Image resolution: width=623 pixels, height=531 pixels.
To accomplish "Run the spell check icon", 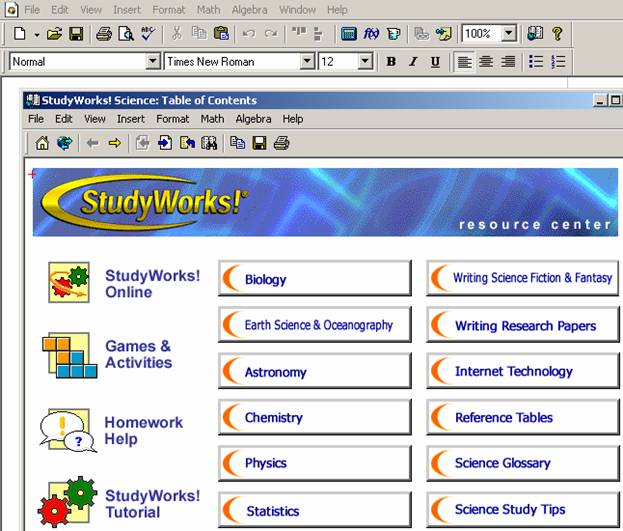I will (x=148, y=34).
